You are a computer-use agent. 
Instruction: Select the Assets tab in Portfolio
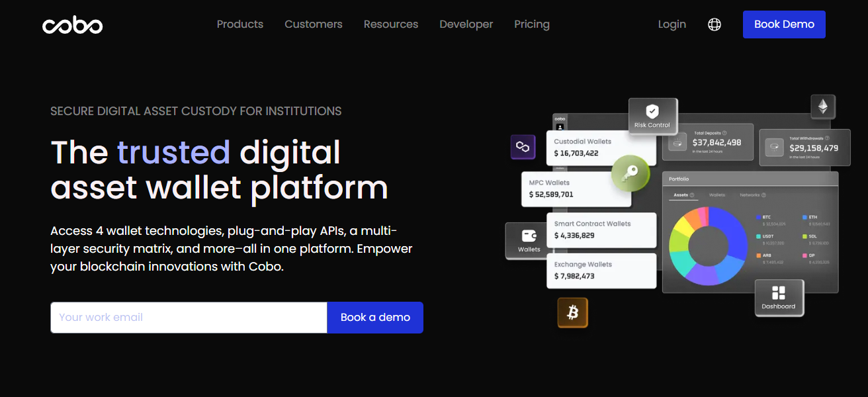[681, 195]
